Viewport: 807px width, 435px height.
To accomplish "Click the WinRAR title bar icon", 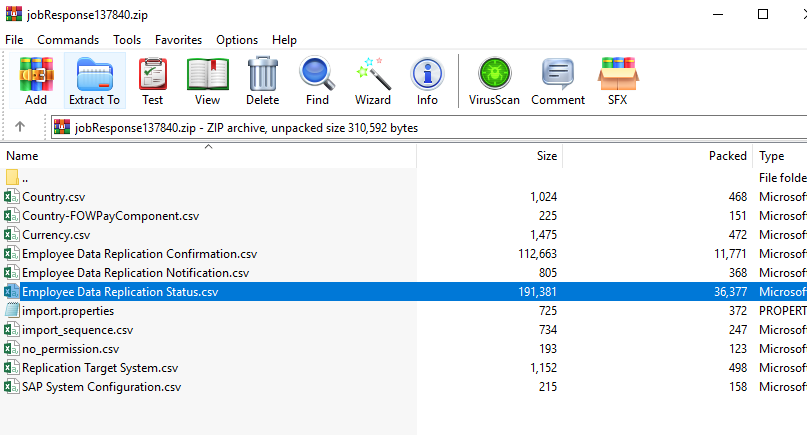I will (x=14, y=14).
